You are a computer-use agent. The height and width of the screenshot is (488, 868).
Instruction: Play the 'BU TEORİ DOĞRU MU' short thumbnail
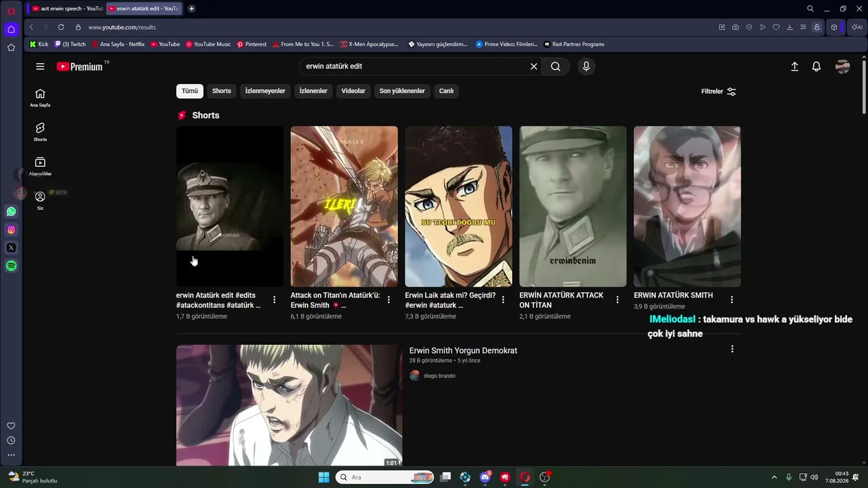(x=458, y=206)
